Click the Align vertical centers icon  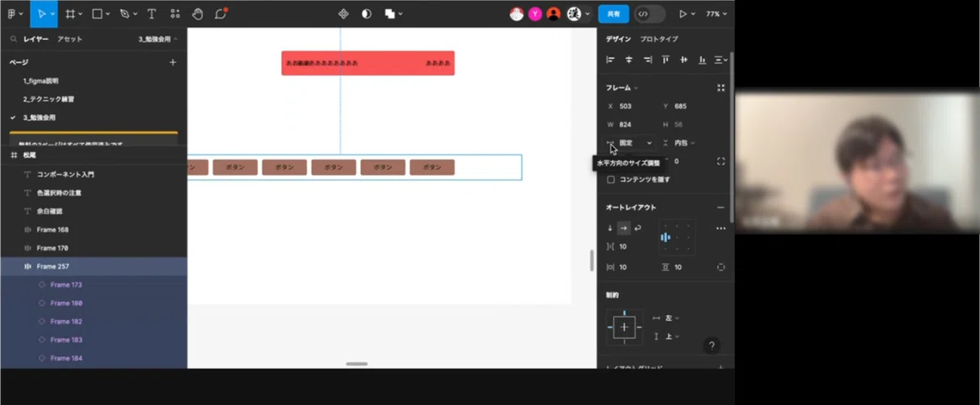(x=684, y=60)
